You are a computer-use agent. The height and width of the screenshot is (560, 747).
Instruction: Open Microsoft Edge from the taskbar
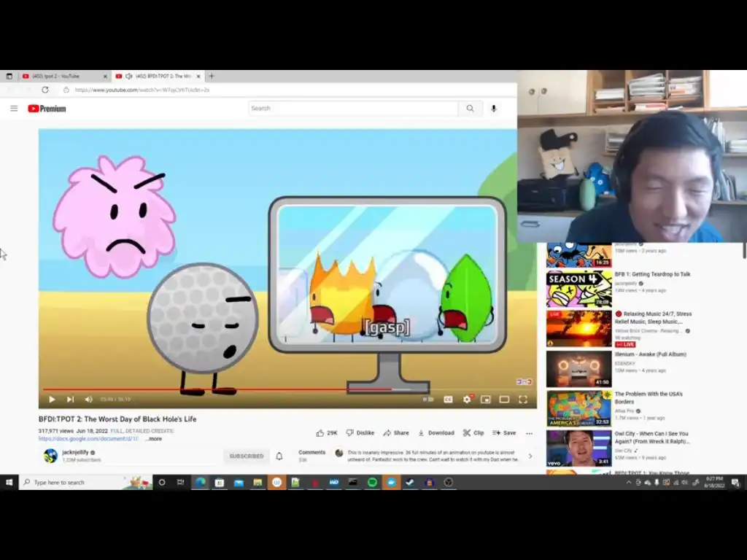tap(201, 483)
